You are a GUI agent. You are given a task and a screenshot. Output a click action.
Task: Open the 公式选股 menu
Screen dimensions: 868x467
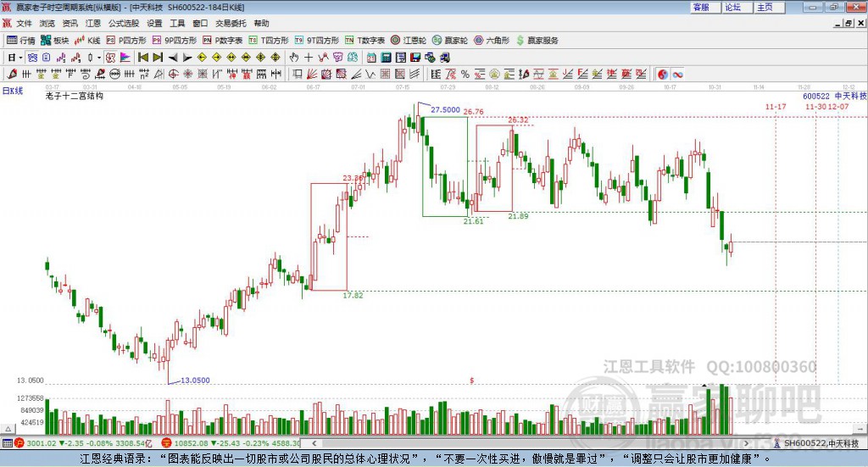tap(124, 23)
